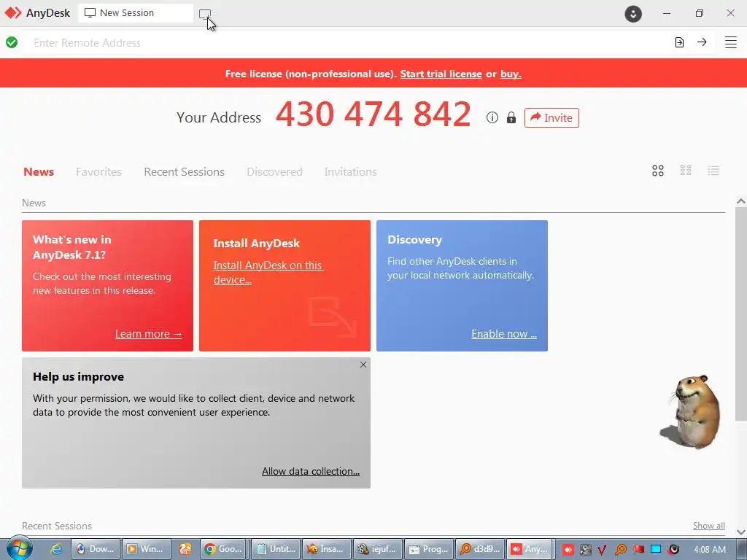The image size is (747, 560).
Task: Click the Show all link for Recent Sessions
Action: click(709, 525)
